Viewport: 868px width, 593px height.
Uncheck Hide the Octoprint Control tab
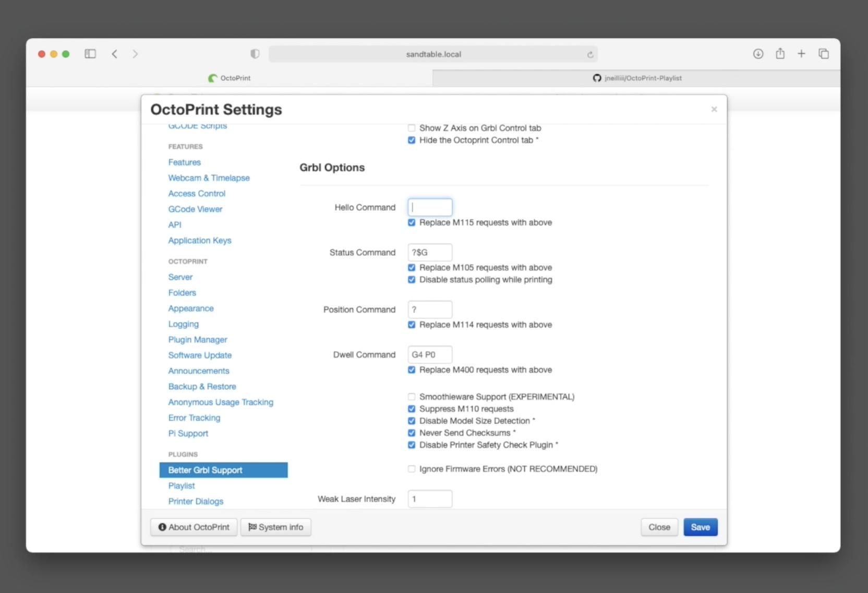[412, 140]
